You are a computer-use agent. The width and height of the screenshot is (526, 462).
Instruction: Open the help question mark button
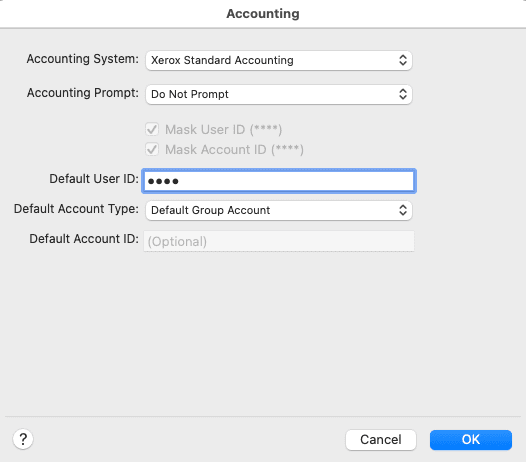click(x=23, y=439)
